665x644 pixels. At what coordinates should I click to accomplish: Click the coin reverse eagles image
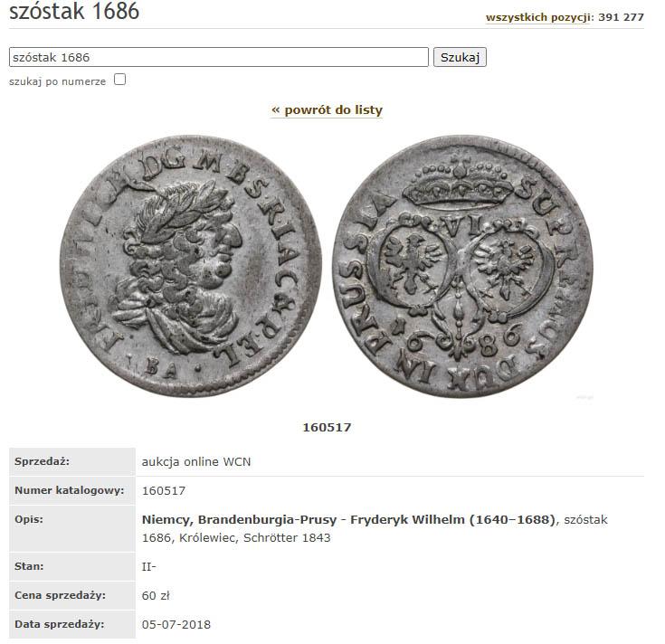pyautogui.click(x=462, y=266)
